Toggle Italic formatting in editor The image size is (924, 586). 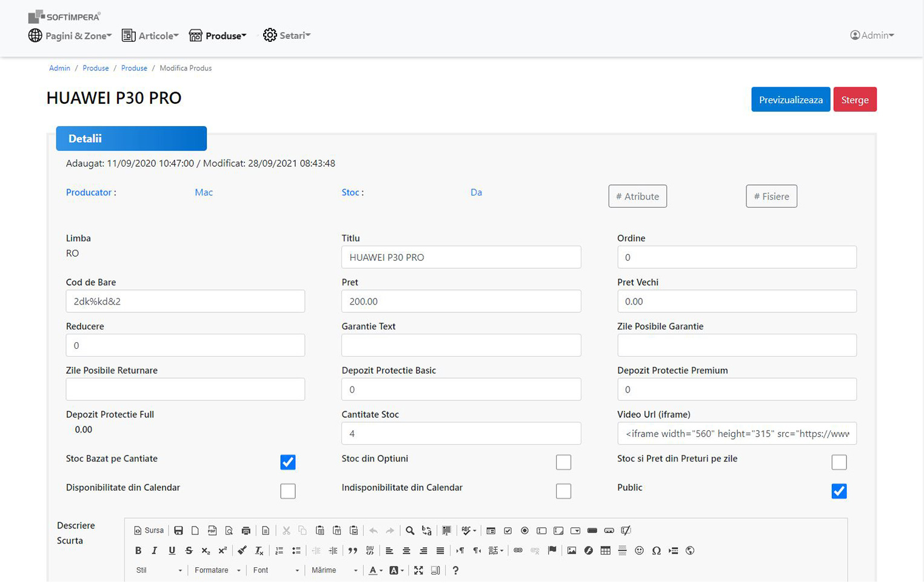(155, 551)
